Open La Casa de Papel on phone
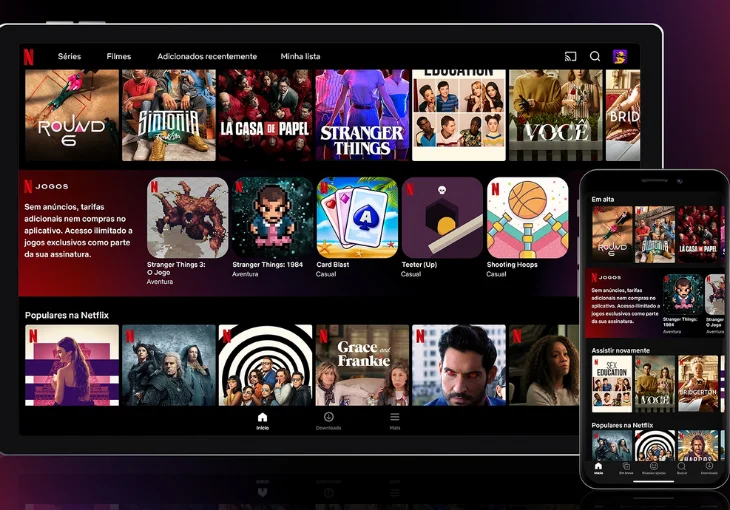Screen dimensions: 730x510 [x=697, y=234]
